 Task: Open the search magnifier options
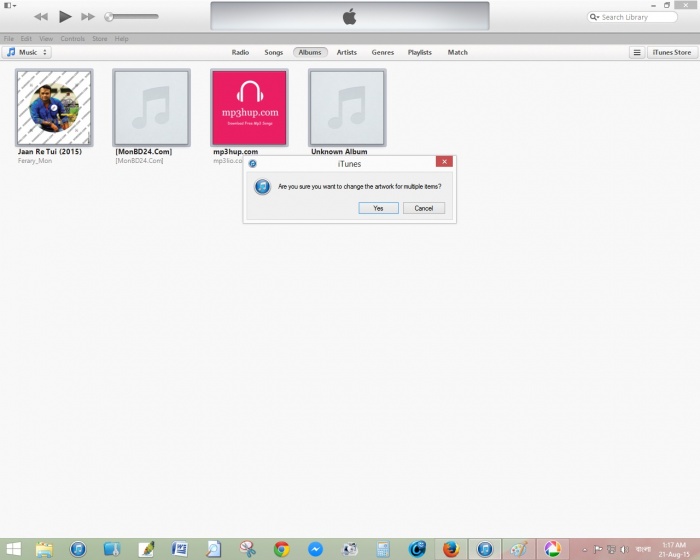594,17
